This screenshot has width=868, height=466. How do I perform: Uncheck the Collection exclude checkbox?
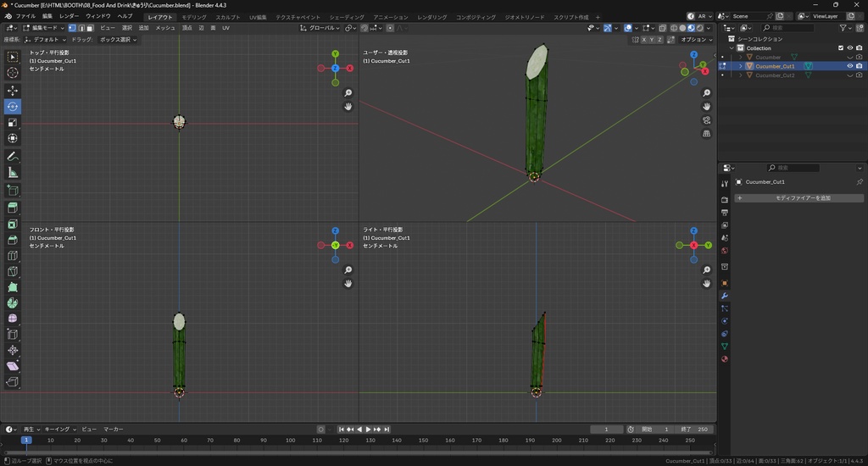pyautogui.click(x=841, y=48)
